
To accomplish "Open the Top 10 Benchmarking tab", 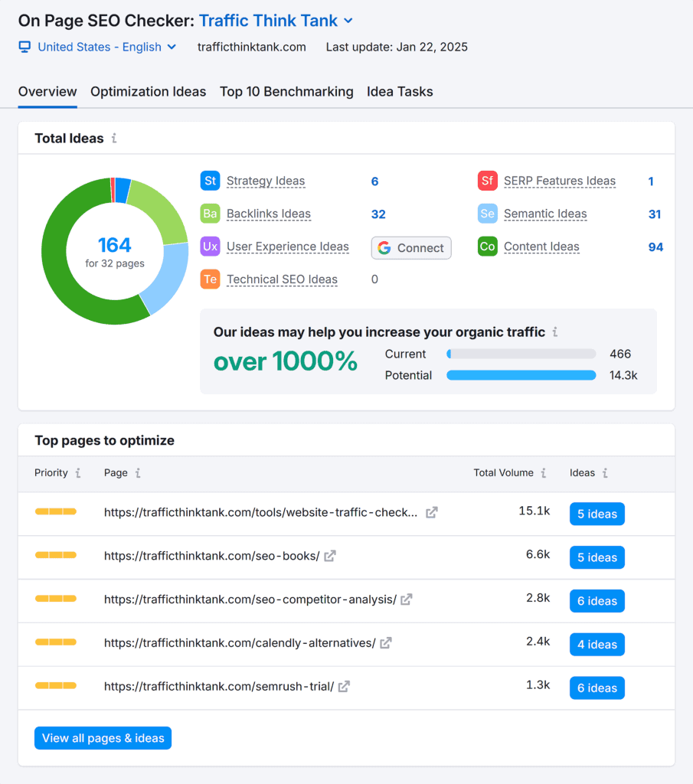I will (x=286, y=91).
